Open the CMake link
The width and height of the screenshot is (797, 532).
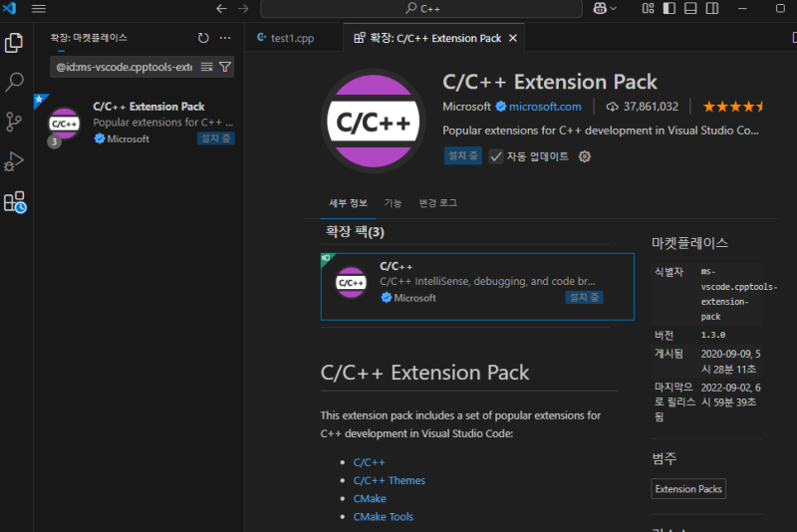point(370,498)
